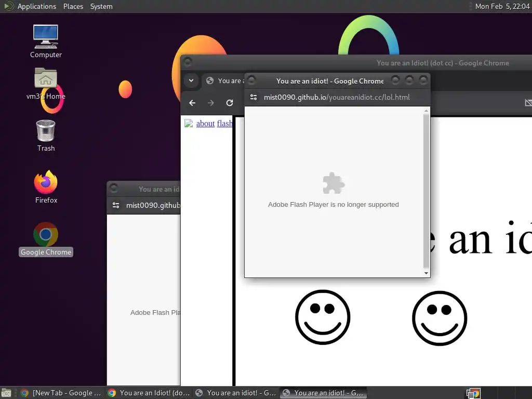The height and width of the screenshot is (399, 532).
Task: Click scroll up arrow in front popup
Action: pos(426,111)
